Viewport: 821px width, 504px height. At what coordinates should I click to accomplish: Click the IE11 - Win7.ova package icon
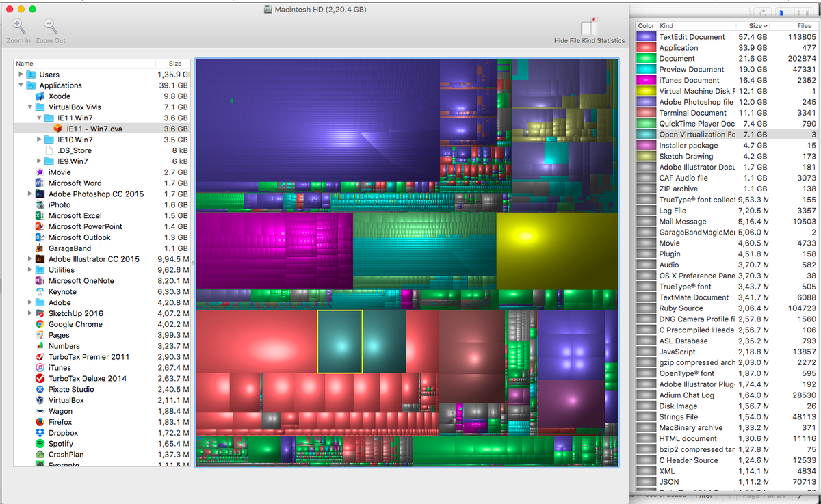pos(58,129)
